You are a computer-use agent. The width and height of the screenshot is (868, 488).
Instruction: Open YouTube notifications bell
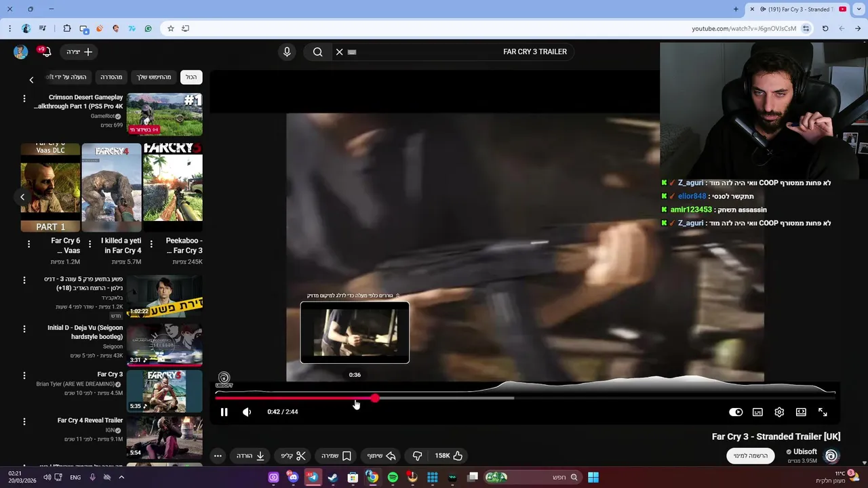point(45,52)
